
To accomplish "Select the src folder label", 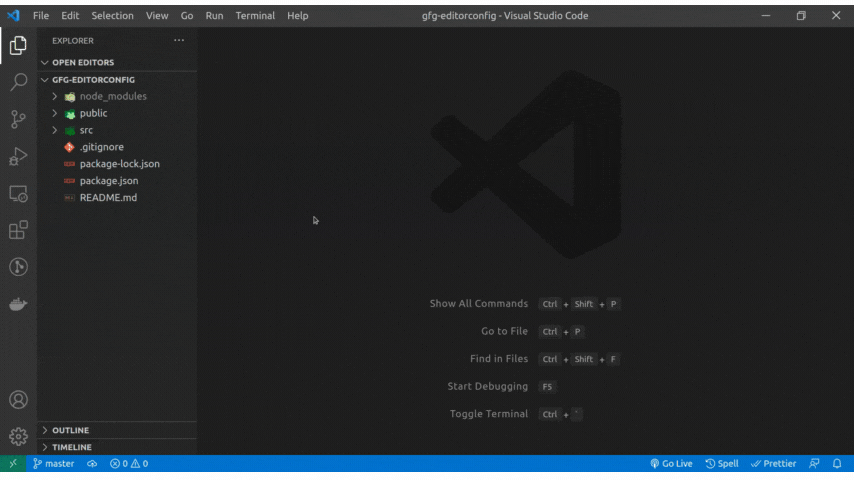I will (86, 130).
